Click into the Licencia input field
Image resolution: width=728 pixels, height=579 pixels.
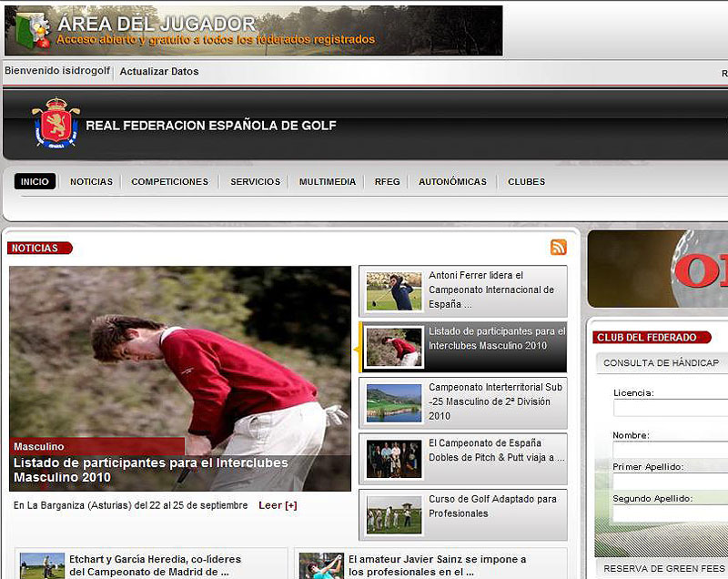point(671,408)
